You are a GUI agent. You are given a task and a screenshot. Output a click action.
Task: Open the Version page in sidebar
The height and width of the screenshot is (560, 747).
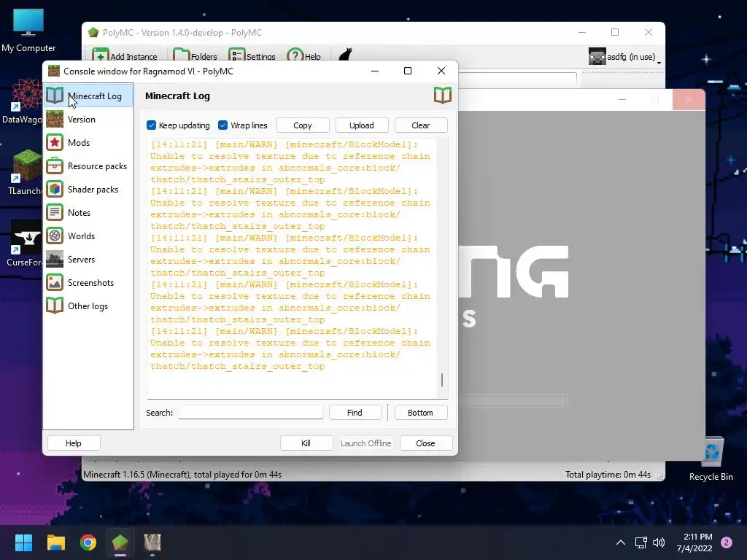[88, 119]
